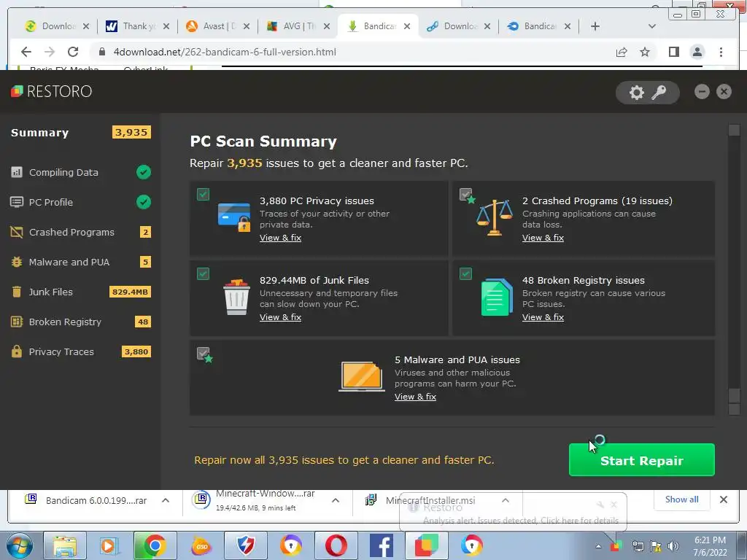Open Opera browser taskbar icon
747x560 pixels.
(x=336, y=545)
